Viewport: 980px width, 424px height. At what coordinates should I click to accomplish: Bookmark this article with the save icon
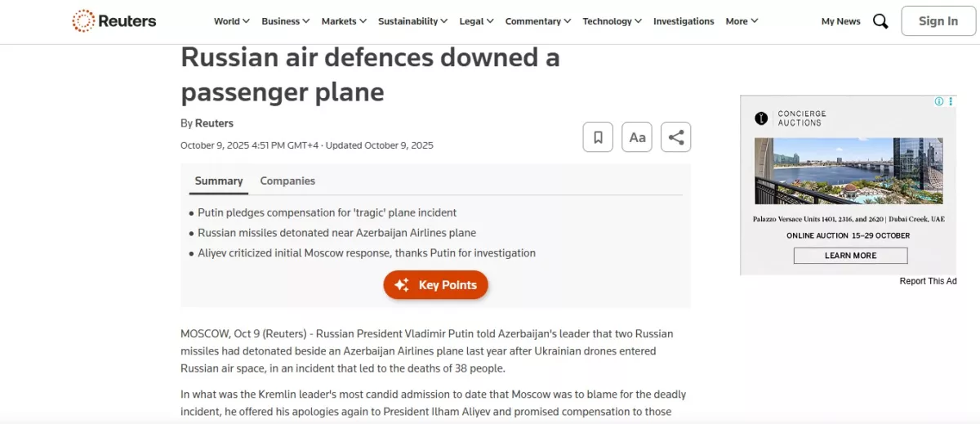point(598,137)
